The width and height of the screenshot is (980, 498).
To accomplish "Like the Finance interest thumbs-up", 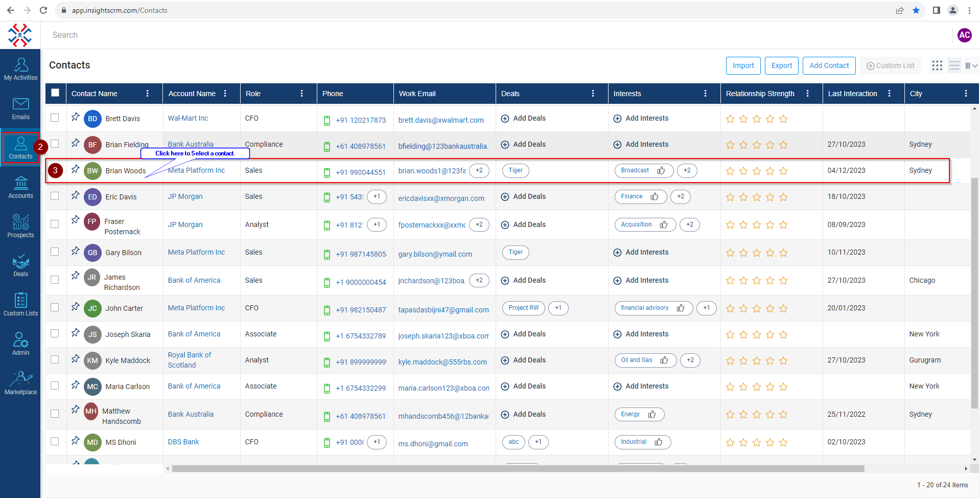I will click(655, 196).
